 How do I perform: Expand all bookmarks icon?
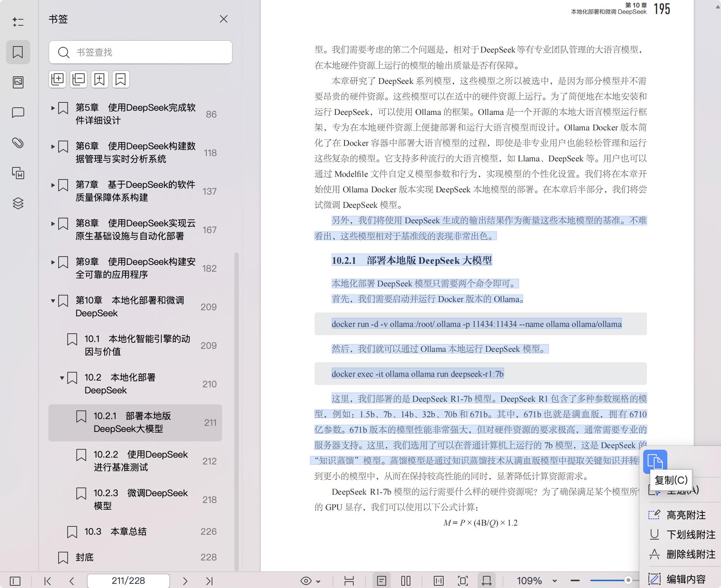[57, 79]
